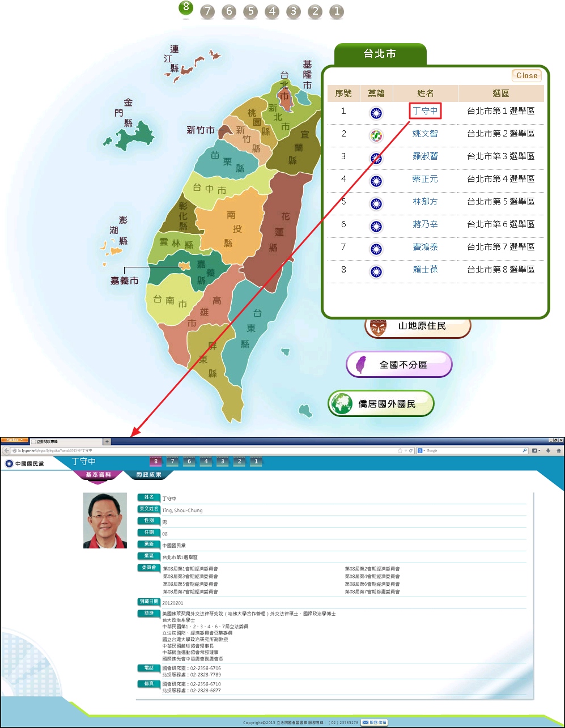Open legislator 賴士葆 profile link
Viewport: 565px width, 728px height.
coord(425,270)
